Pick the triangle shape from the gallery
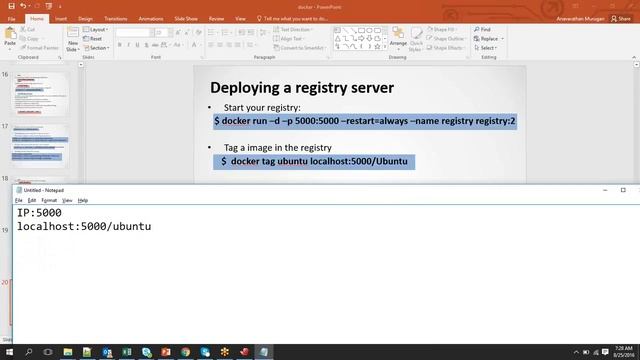The image size is (640, 360). 338,38
